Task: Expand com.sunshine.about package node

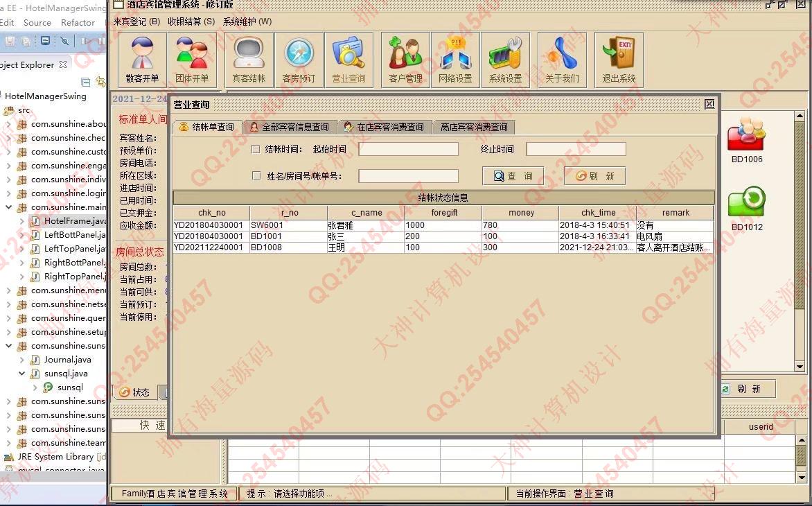Action: 9,124
